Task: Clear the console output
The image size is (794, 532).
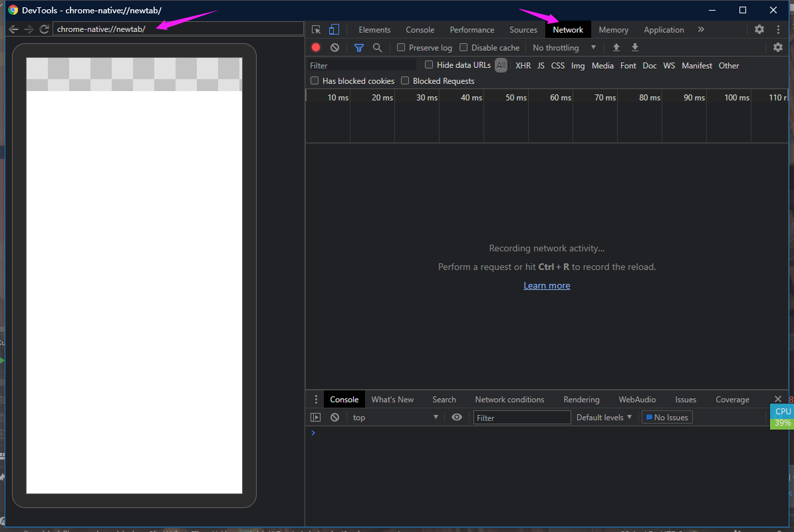Action: click(334, 418)
